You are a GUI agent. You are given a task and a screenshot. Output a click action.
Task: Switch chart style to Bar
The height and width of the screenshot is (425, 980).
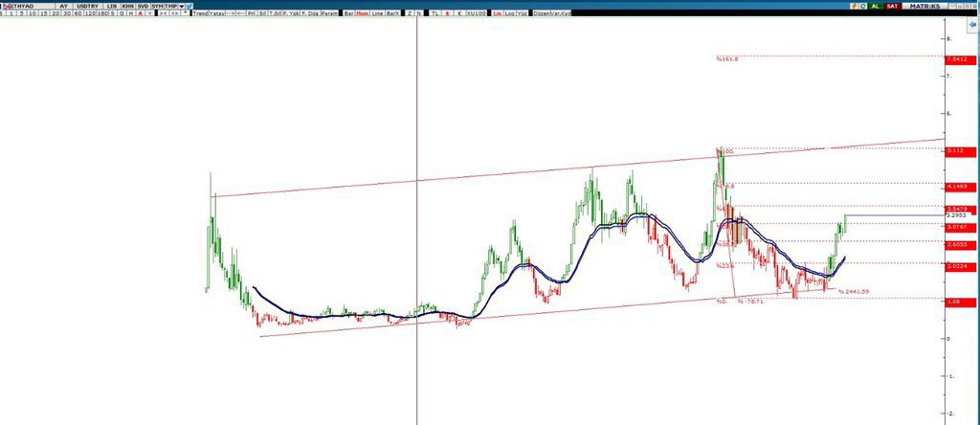click(x=348, y=13)
